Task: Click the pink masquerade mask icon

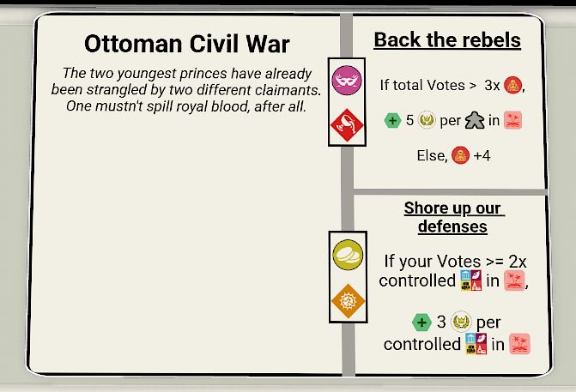Action: tap(347, 78)
